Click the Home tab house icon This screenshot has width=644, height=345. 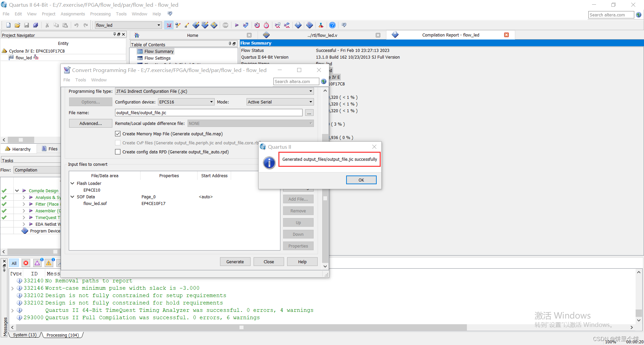pos(137,35)
